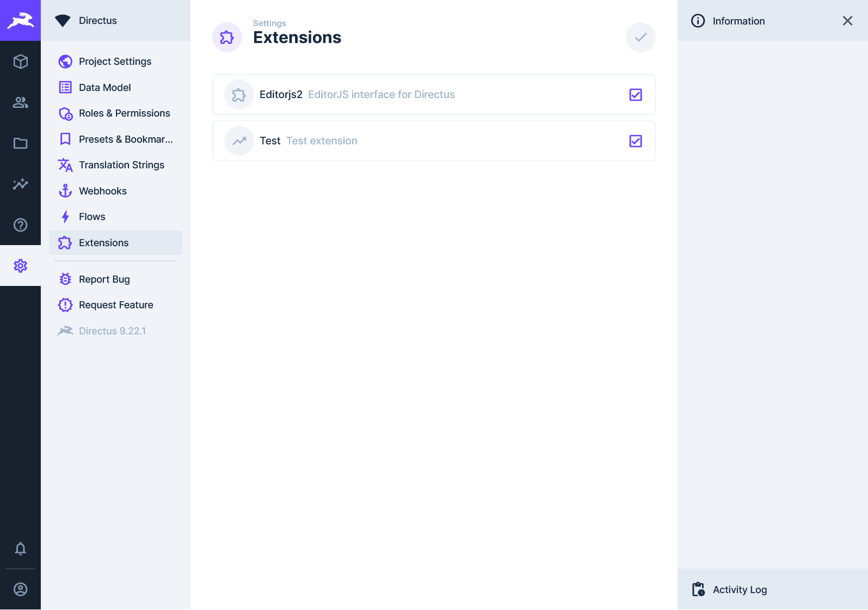Click the Settings breadcrumb
Screen dimensions: 868x610
269,23
